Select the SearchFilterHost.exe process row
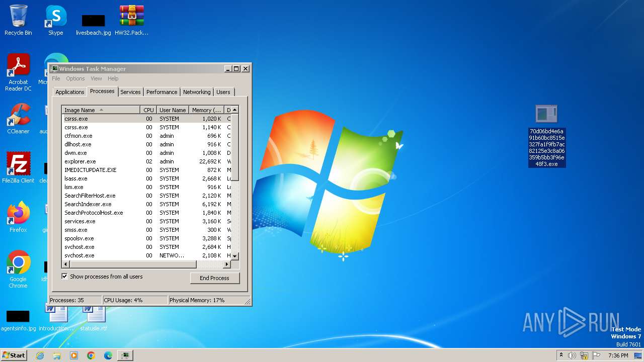 point(146,196)
